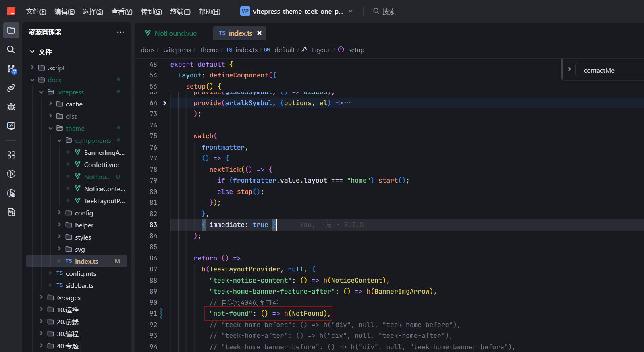Expand folded code at line 64
This screenshot has height=352, width=644.
(165, 103)
